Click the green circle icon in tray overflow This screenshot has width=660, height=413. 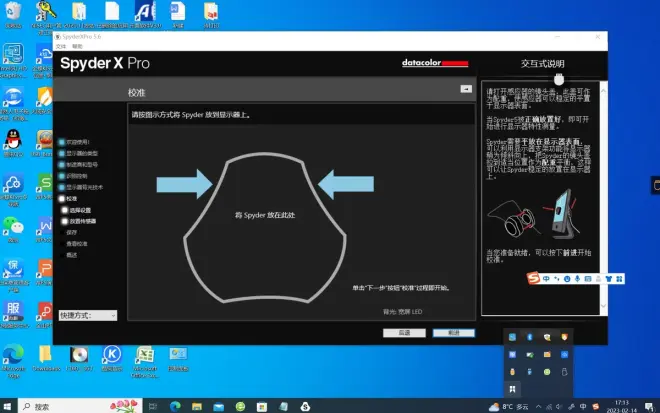click(x=547, y=372)
